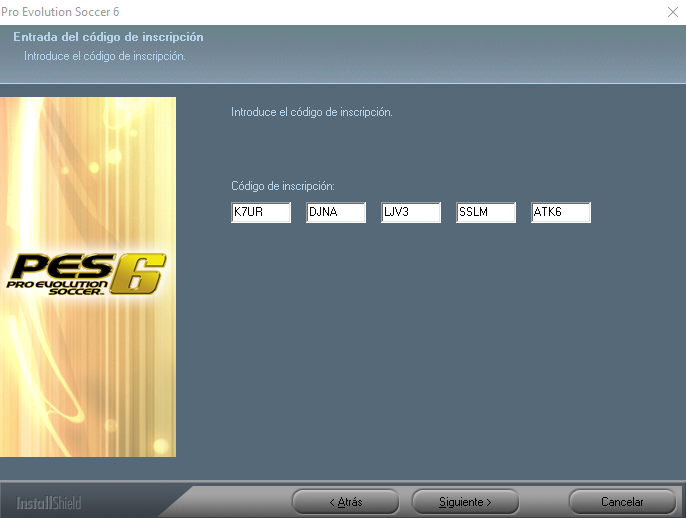Select the code field containing DJNA
This screenshot has width=686, height=518.
[336, 212]
